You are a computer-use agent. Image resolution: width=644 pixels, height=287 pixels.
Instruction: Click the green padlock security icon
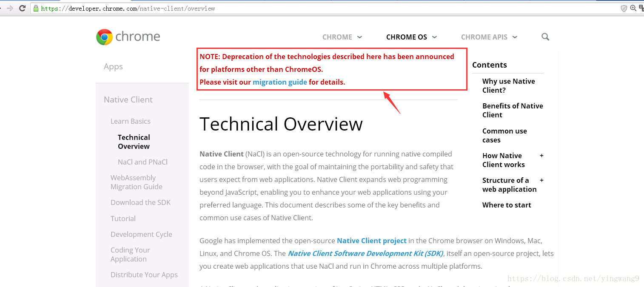(36, 8)
